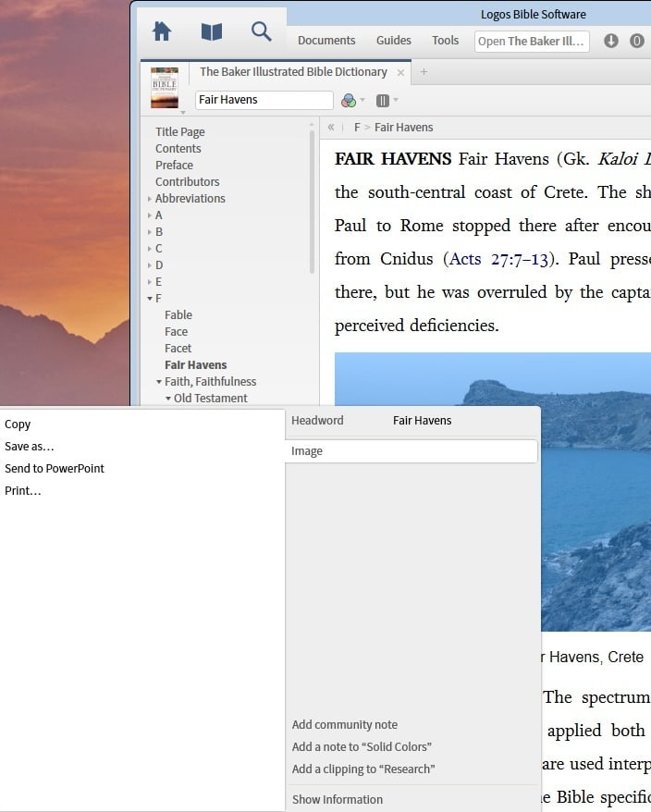Click the Search magnifier icon
This screenshot has width=651, height=812.
(x=262, y=31)
